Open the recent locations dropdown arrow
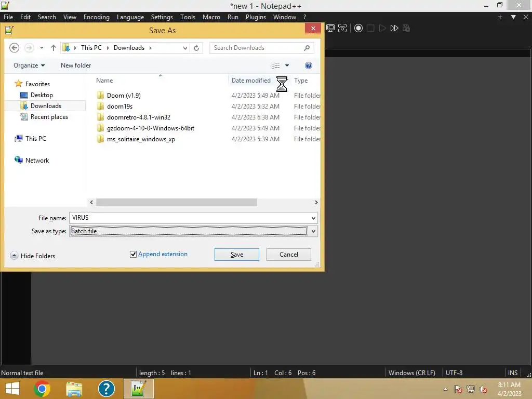Image resolution: width=532 pixels, height=399 pixels. pyautogui.click(x=42, y=48)
